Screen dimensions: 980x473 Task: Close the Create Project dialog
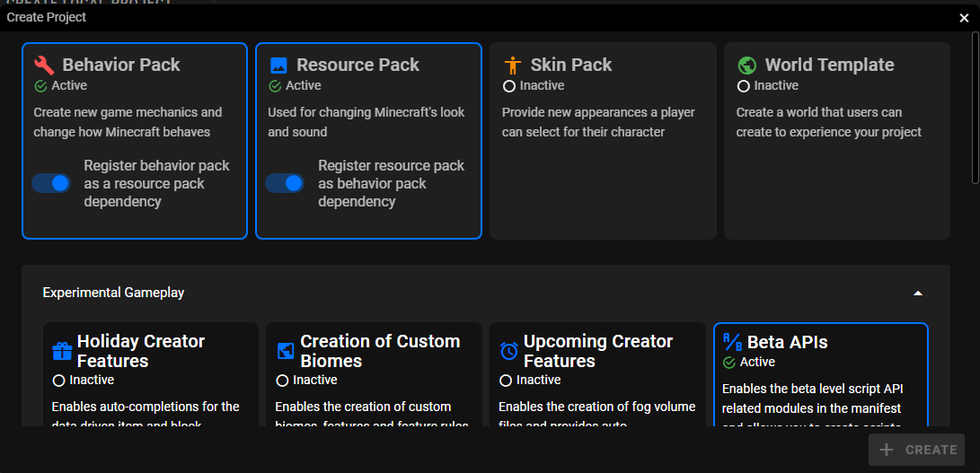(964, 17)
